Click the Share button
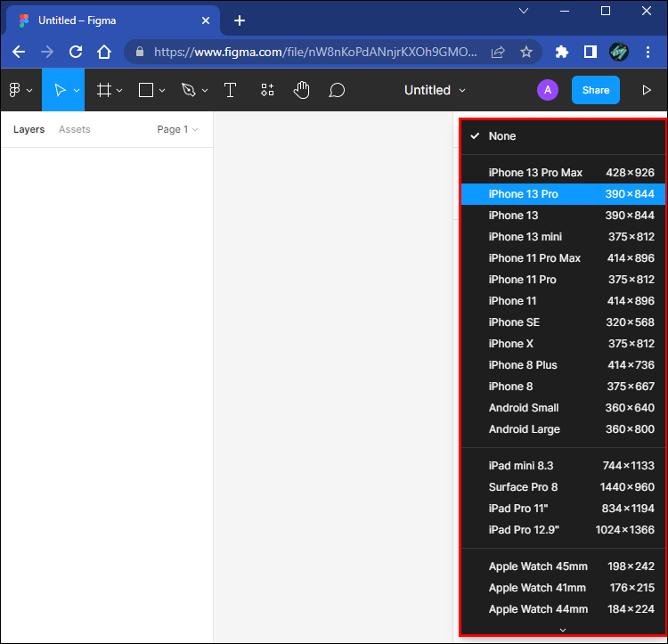Viewport: 668px width, 644px height. 596,90
